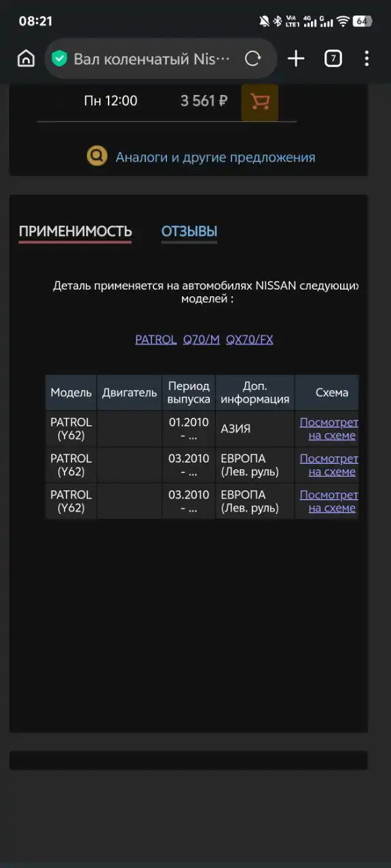Switch to the ОТЗЫВЫ tab
Viewport: 391px width, 868px height.
point(189,231)
